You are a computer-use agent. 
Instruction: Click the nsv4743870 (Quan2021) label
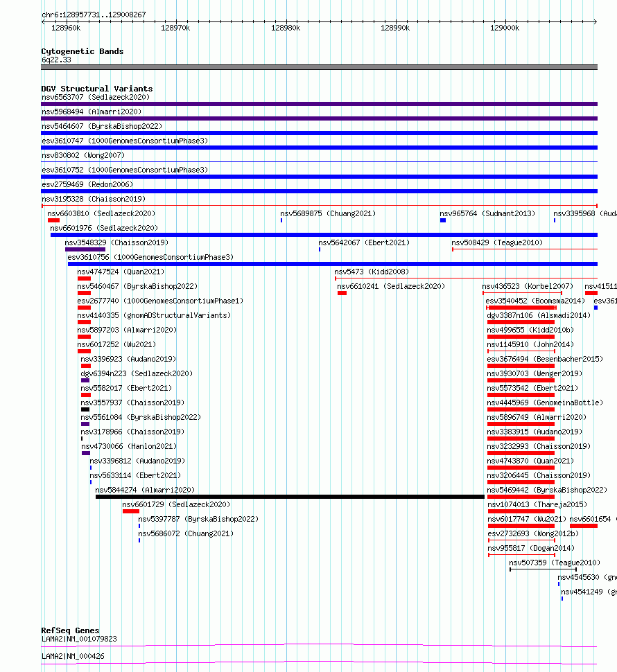pos(530,461)
